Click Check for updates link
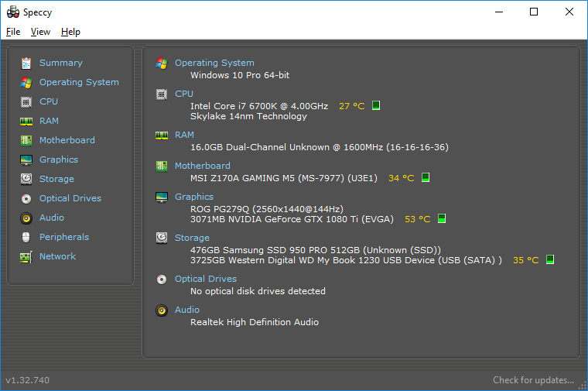Screen dimensions: 588x391 533,380
